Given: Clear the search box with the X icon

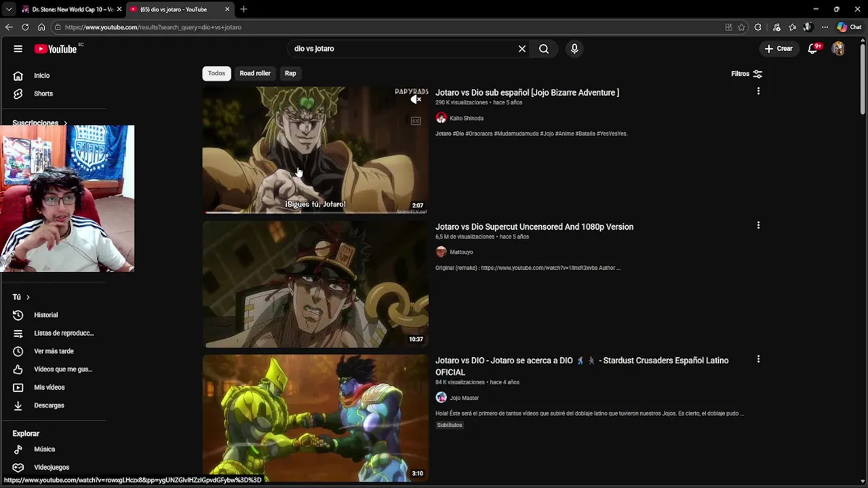Looking at the screenshot, I should 522,49.
